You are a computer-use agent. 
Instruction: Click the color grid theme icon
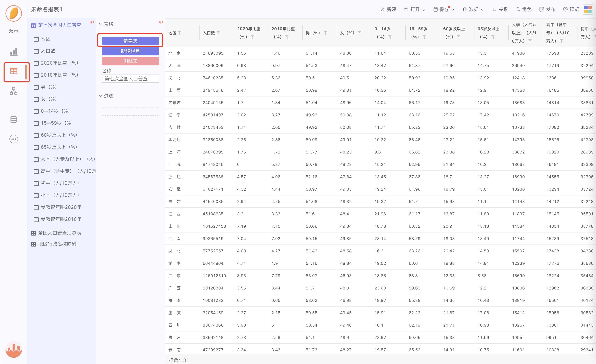point(588,9)
